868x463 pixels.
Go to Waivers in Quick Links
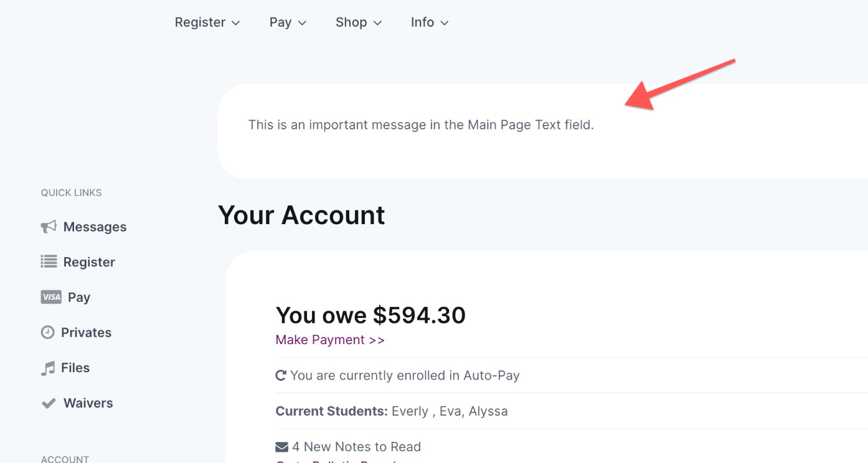click(88, 403)
